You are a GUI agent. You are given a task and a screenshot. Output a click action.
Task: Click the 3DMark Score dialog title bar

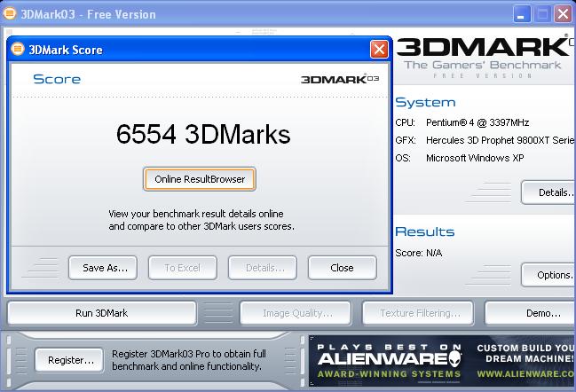pos(200,49)
